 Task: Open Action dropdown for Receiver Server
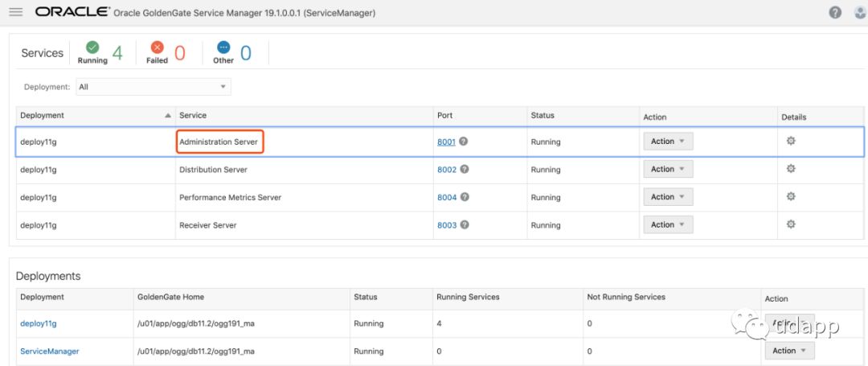[x=668, y=224]
